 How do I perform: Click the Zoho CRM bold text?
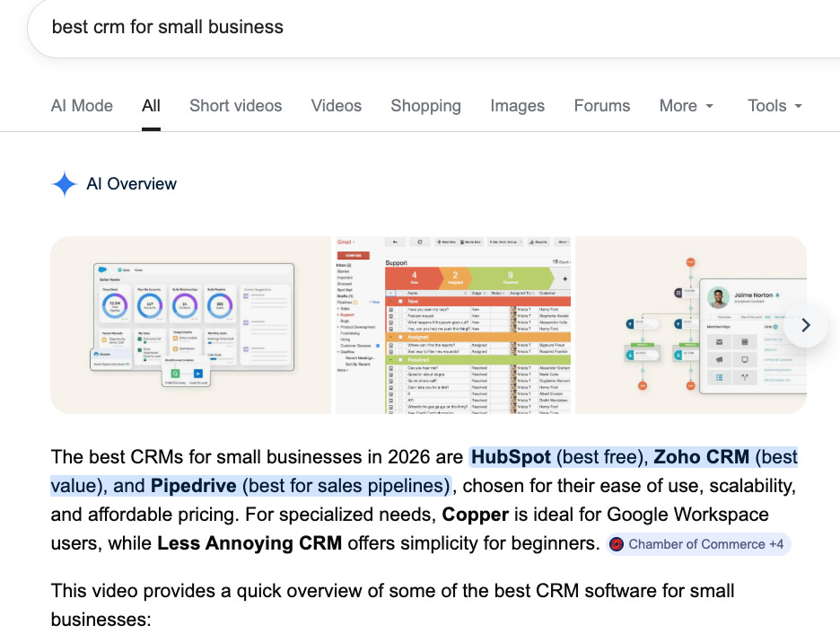(x=701, y=457)
